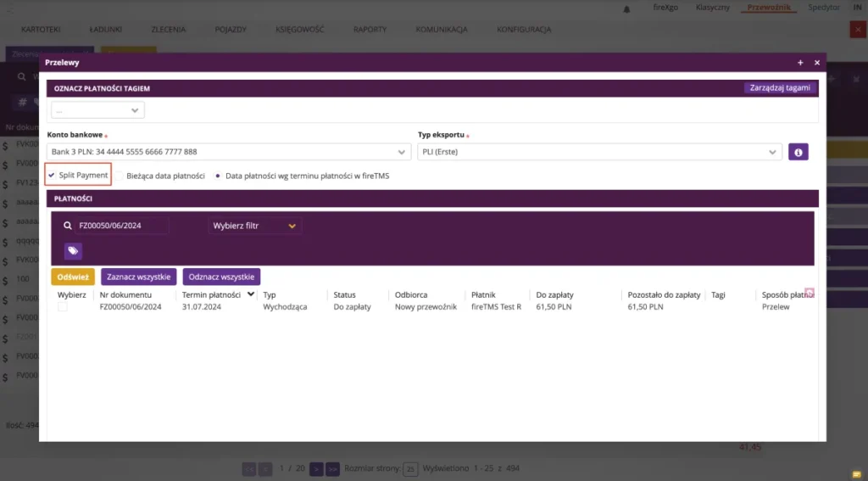Click the tag icon button in payments toolbar
The height and width of the screenshot is (481, 868).
coord(73,251)
